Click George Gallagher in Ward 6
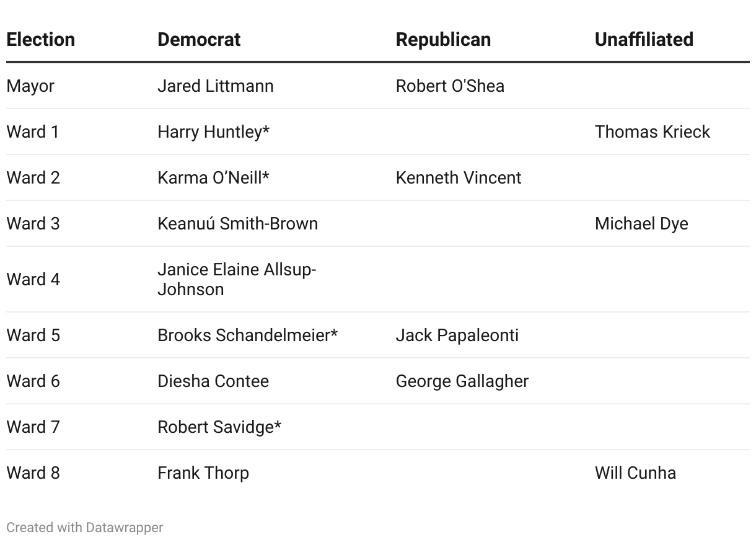The image size is (756, 542). tap(462, 381)
